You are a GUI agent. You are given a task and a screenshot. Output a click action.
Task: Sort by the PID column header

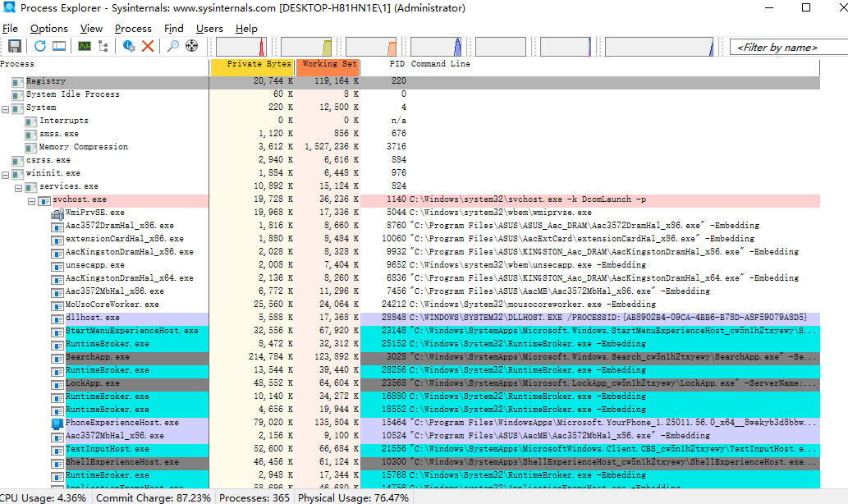(x=396, y=64)
